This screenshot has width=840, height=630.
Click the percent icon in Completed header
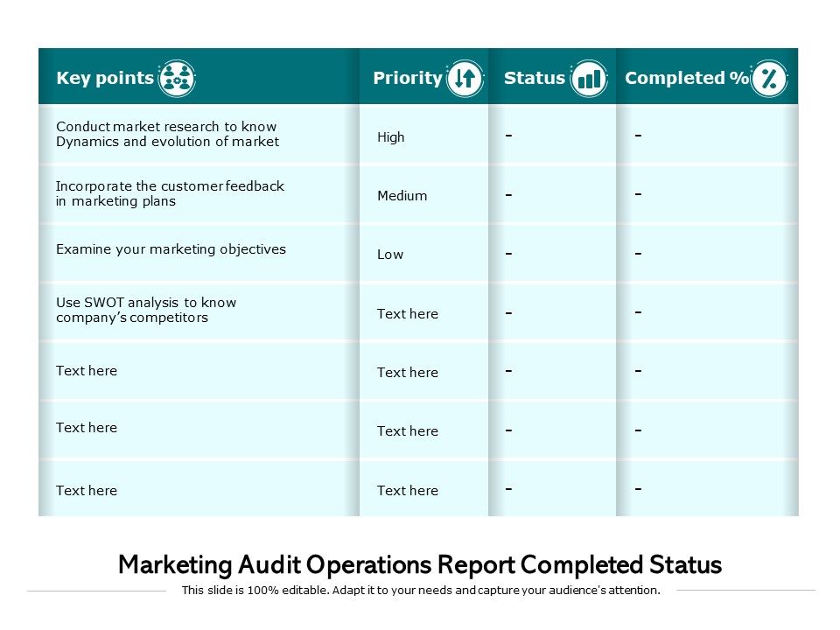pos(769,78)
